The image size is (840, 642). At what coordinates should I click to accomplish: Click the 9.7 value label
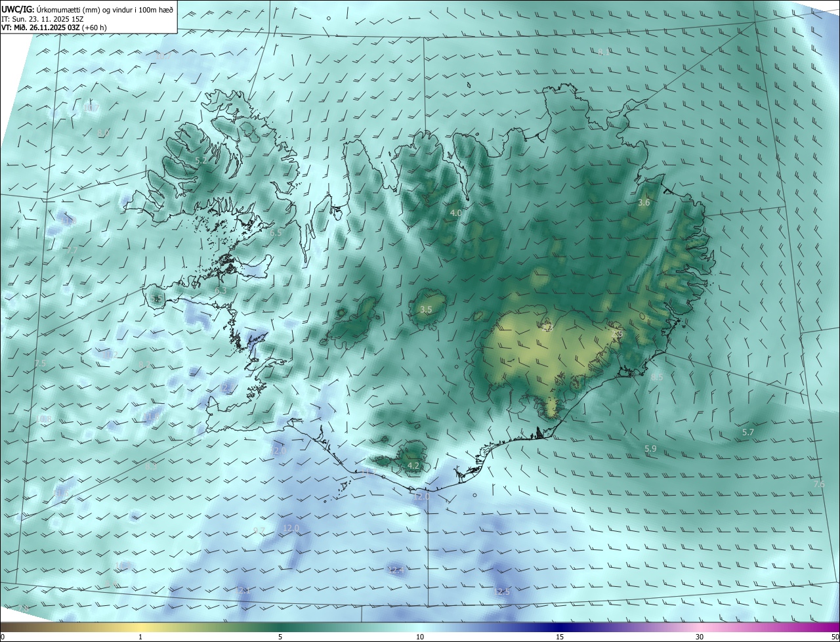click(259, 530)
